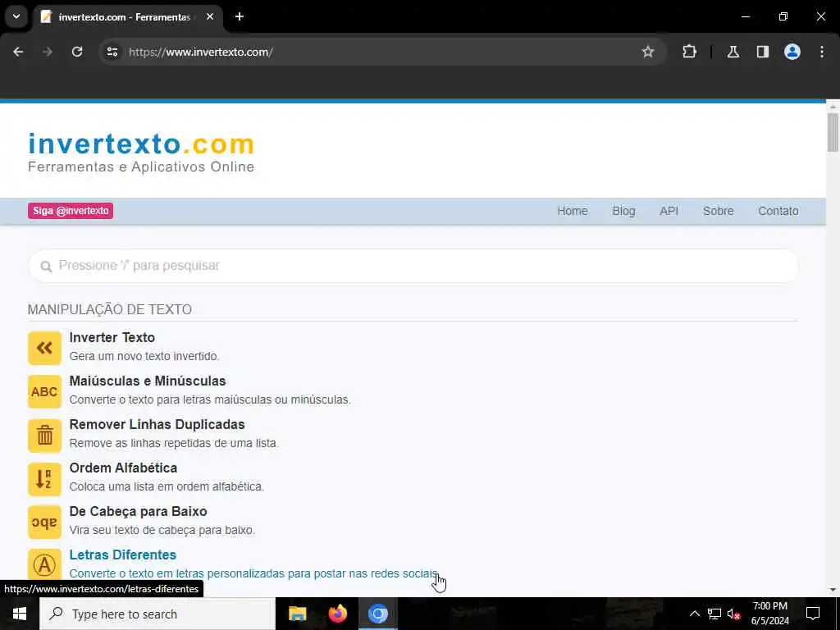Open the Letras Diferentes link
The image size is (840, 630).
pos(123,555)
